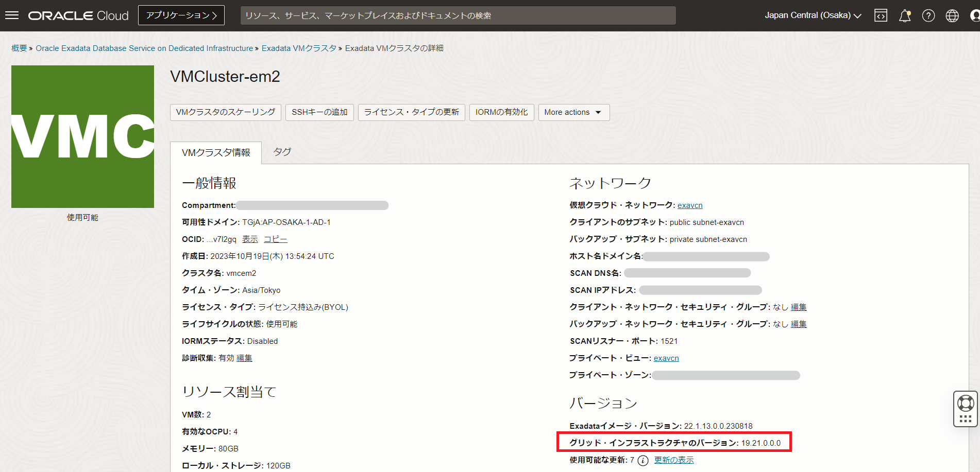The width and height of the screenshot is (980, 472).
Task: Click the IORMの有効化 button
Action: (x=501, y=112)
